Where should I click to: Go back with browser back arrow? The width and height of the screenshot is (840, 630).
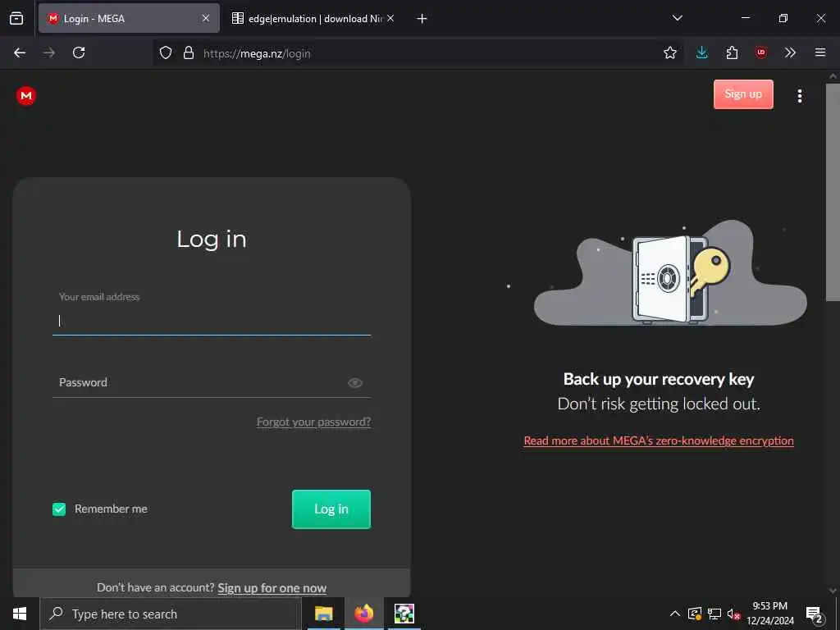pyautogui.click(x=20, y=52)
